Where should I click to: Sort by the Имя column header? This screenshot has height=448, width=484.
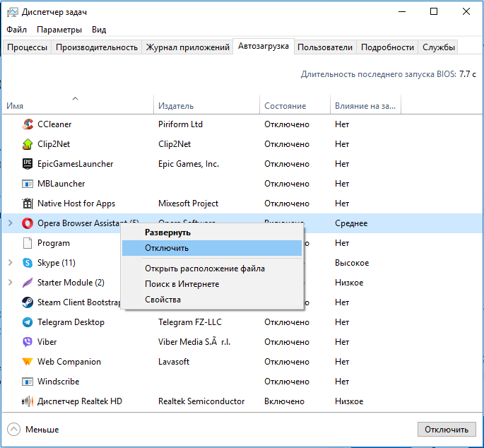point(78,106)
